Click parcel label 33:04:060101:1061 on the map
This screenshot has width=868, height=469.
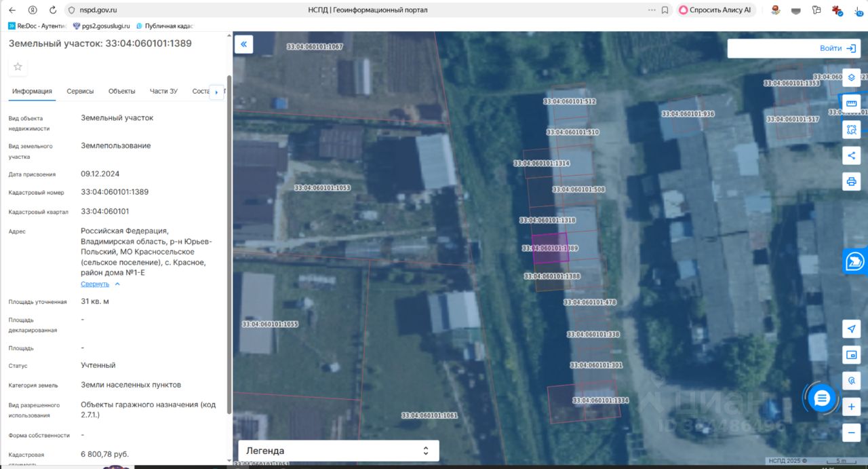[x=430, y=415]
